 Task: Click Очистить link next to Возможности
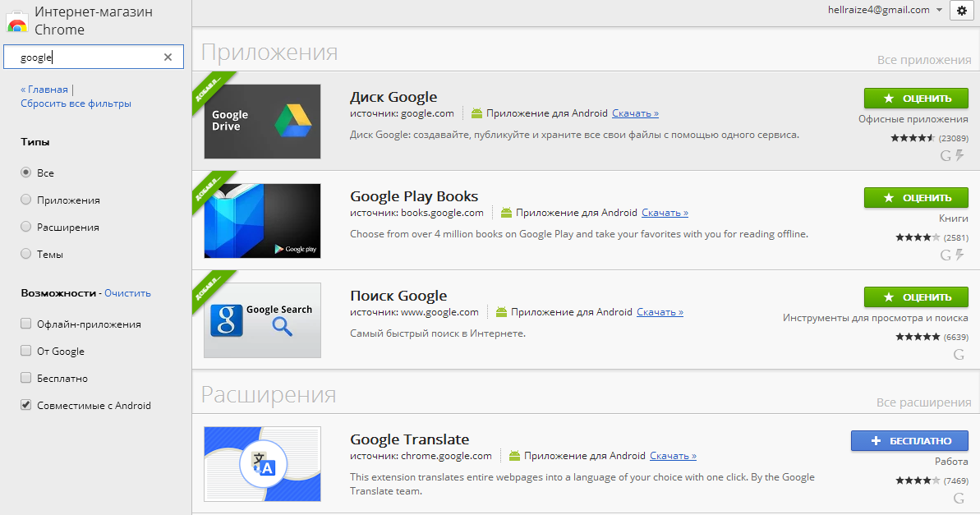click(127, 293)
